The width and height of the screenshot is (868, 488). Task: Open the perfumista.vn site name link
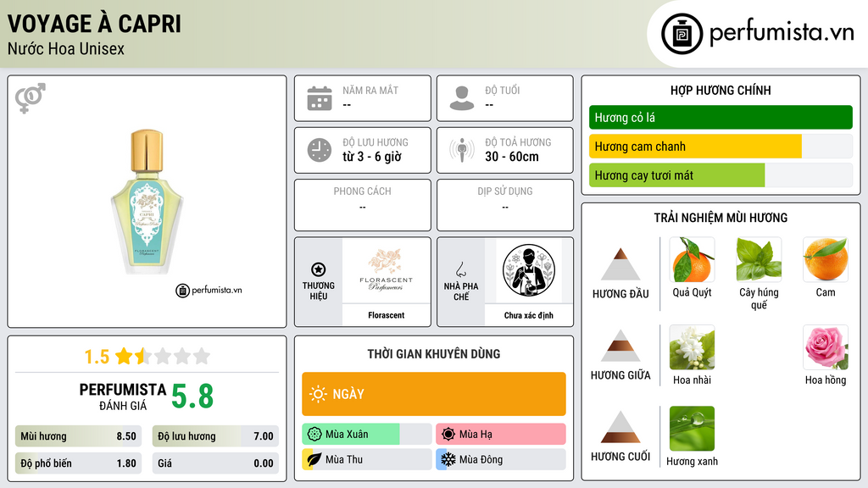(x=782, y=33)
